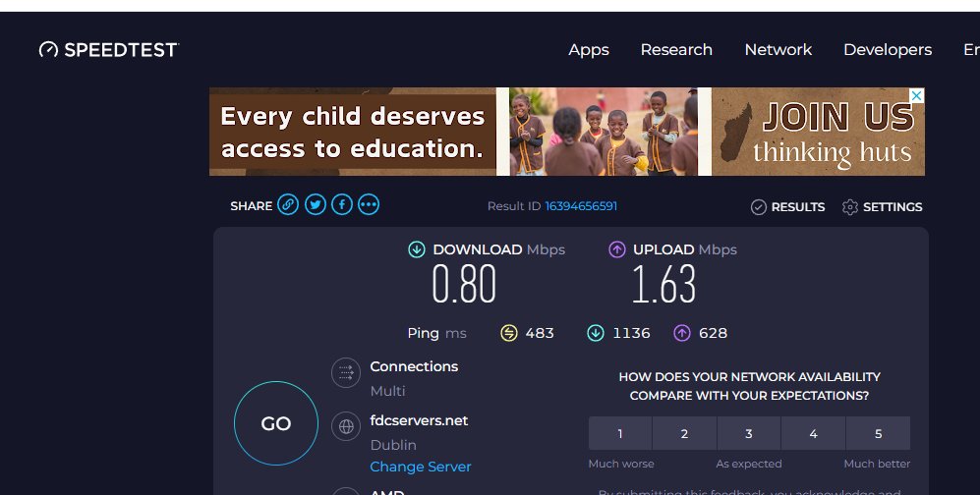Viewport: 980px width, 495px height.
Task: Open the Research menu
Action: pyautogui.click(x=676, y=50)
